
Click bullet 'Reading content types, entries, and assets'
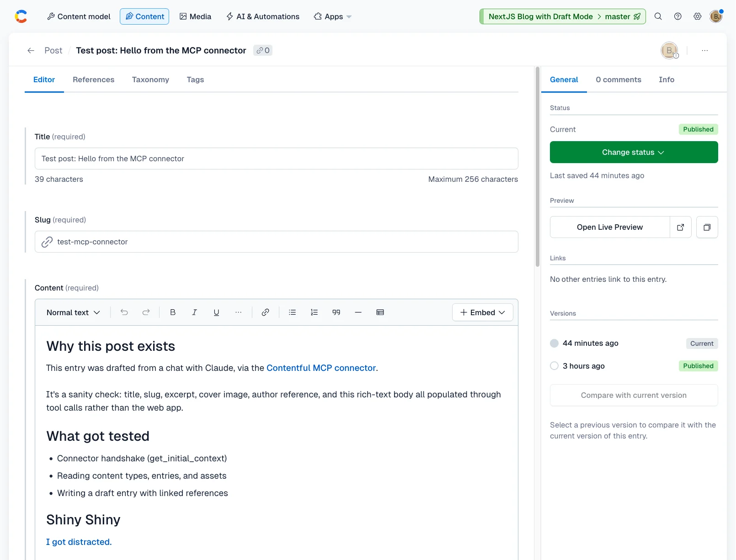click(142, 475)
